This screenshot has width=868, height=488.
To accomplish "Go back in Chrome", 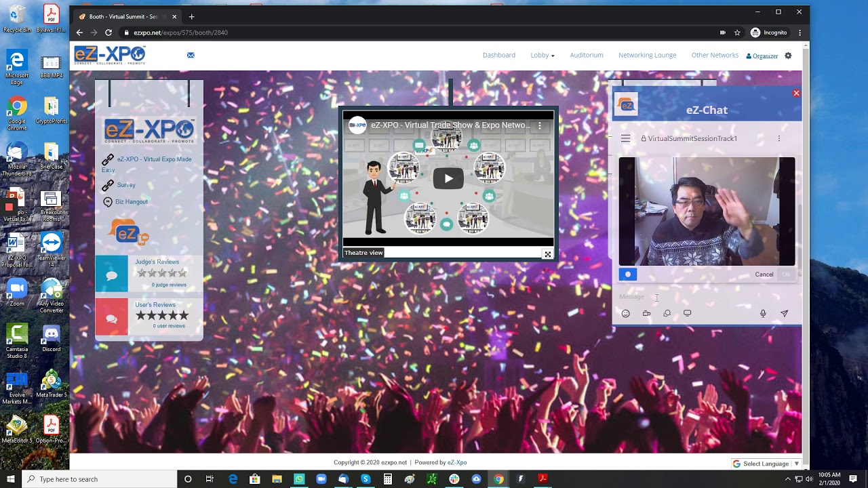I will coord(79,33).
